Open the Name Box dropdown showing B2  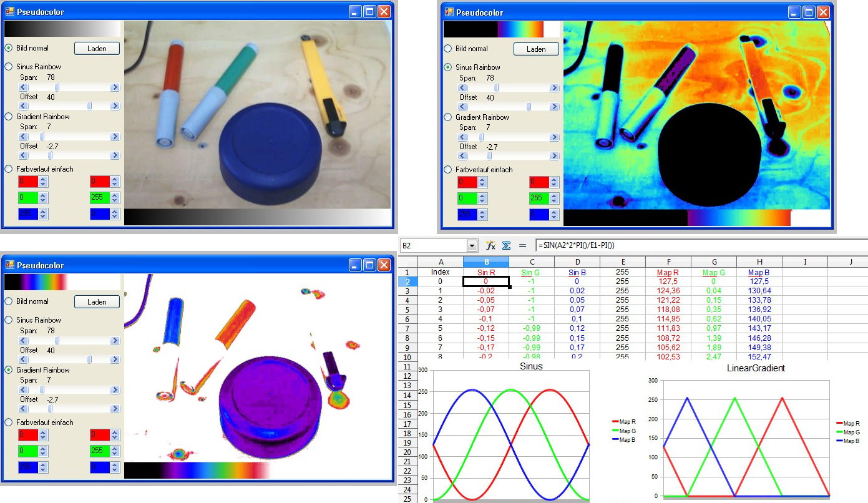tap(472, 246)
